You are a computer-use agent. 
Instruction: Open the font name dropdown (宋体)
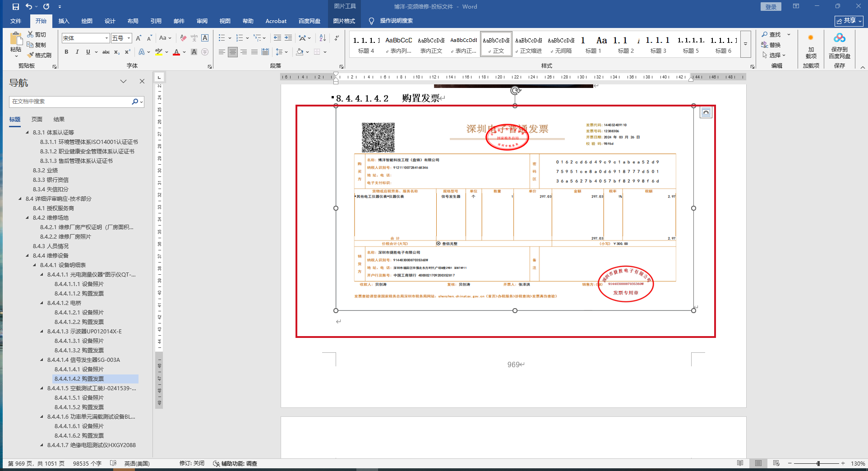tap(107, 38)
